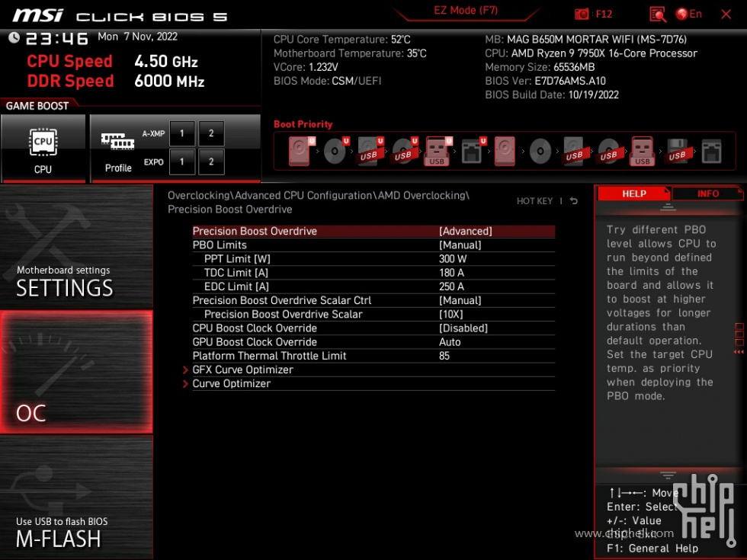
Task: Select the UEFI hard disk boot device
Action: [302, 152]
